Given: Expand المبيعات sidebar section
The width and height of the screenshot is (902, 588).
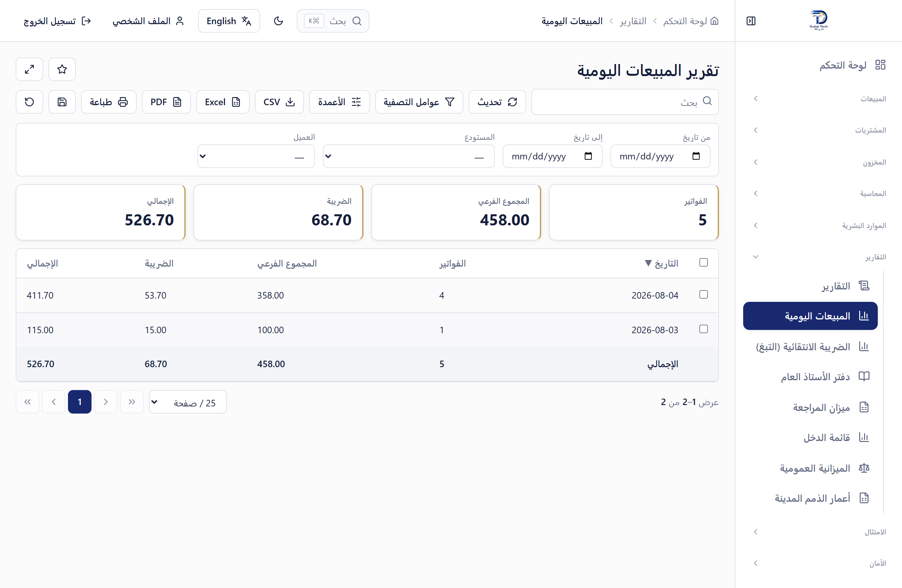Looking at the screenshot, I should [819, 99].
